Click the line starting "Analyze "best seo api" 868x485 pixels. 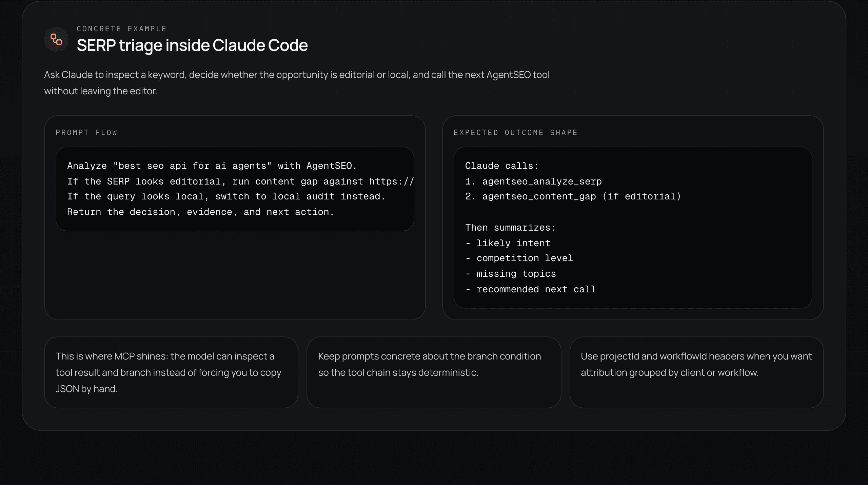coord(212,166)
